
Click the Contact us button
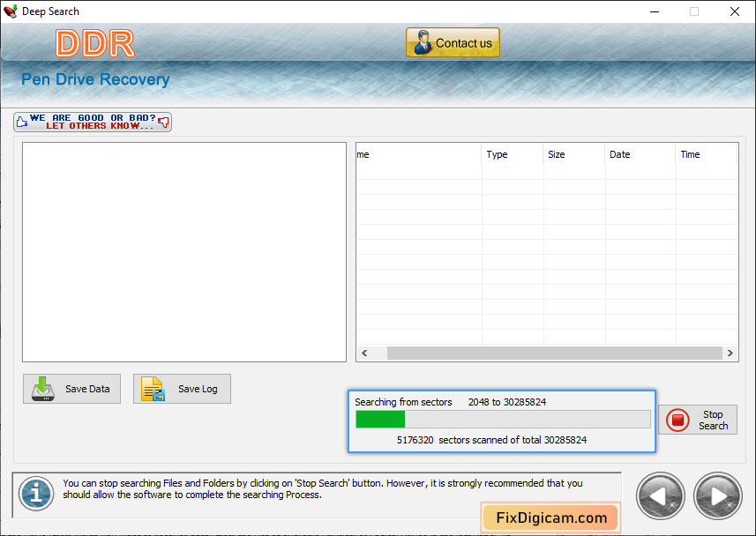[453, 42]
